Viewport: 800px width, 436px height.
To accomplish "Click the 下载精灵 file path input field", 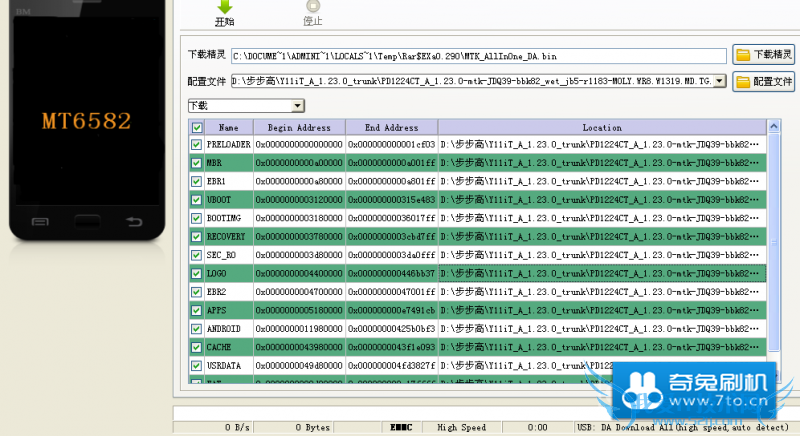I will [x=478, y=55].
